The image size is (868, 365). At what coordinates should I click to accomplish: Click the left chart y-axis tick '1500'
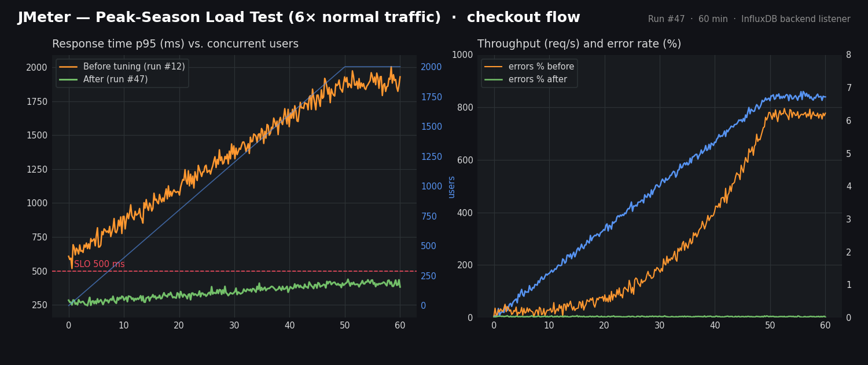(x=37, y=135)
